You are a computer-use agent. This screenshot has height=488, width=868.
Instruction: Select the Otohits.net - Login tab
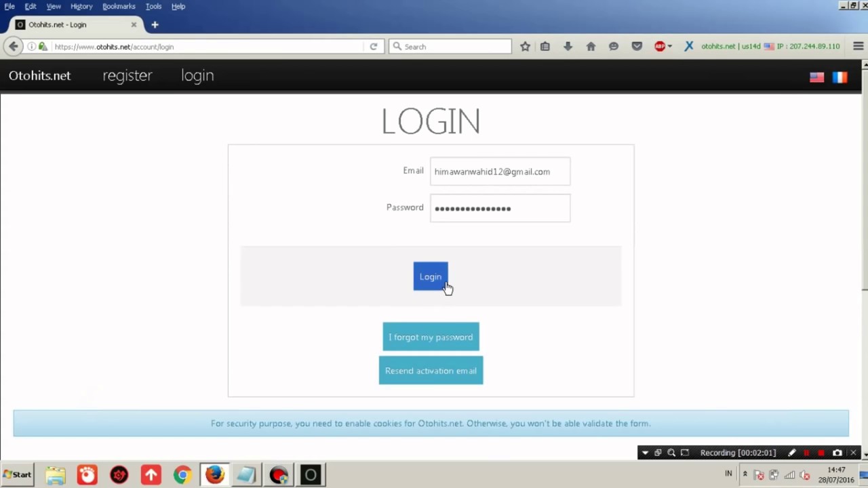75,24
